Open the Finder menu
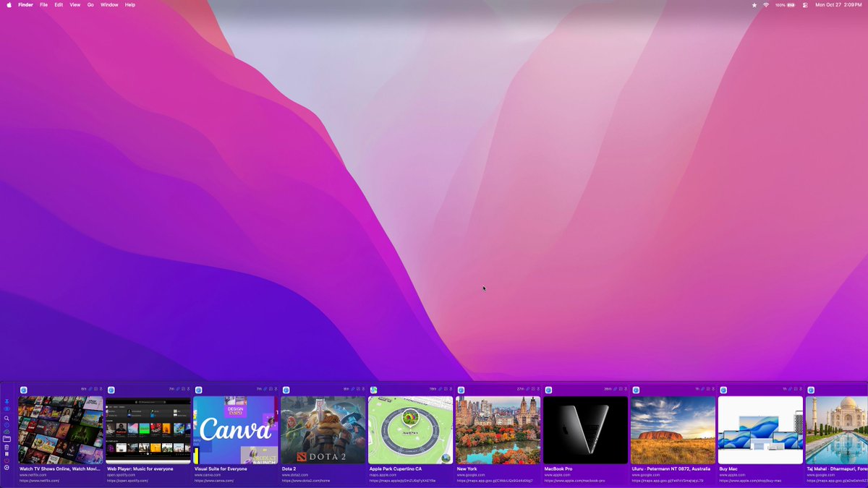This screenshot has height=488, width=868. pos(25,4)
